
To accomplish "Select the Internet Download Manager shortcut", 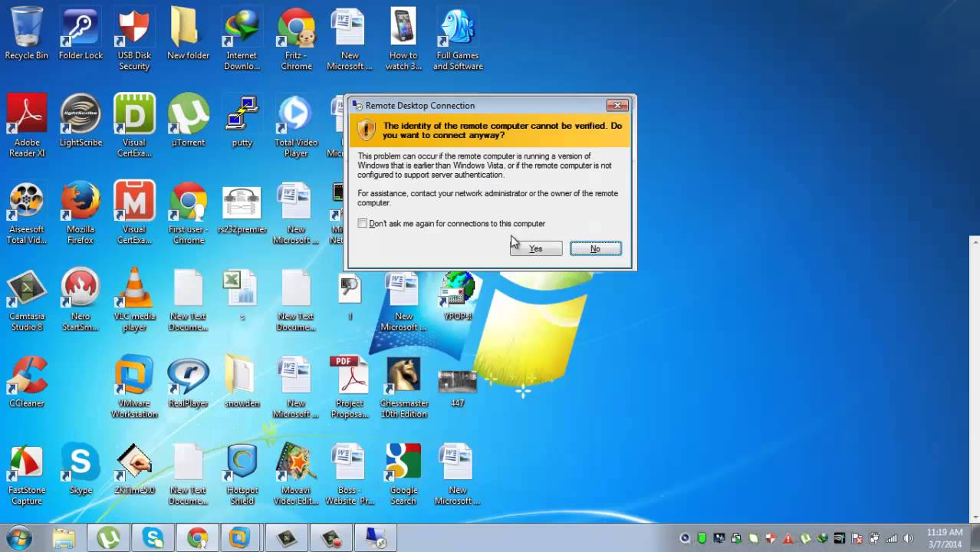I will [242, 39].
